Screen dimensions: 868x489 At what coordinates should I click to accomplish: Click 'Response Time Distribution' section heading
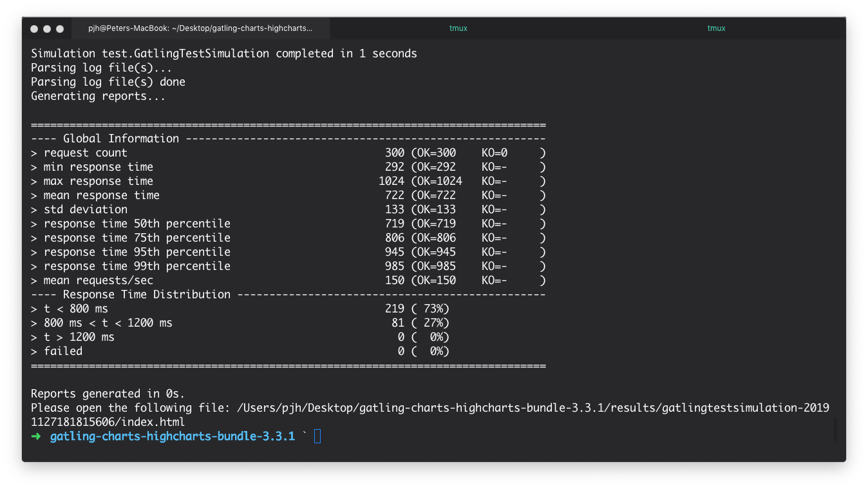[147, 294]
